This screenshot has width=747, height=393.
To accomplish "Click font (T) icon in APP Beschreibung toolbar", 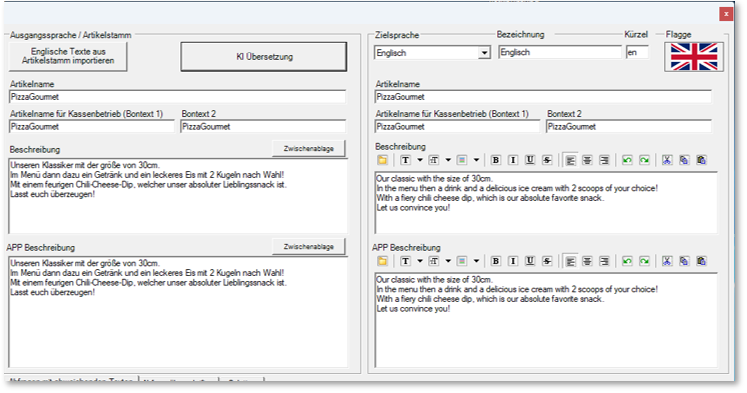I will (405, 261).
